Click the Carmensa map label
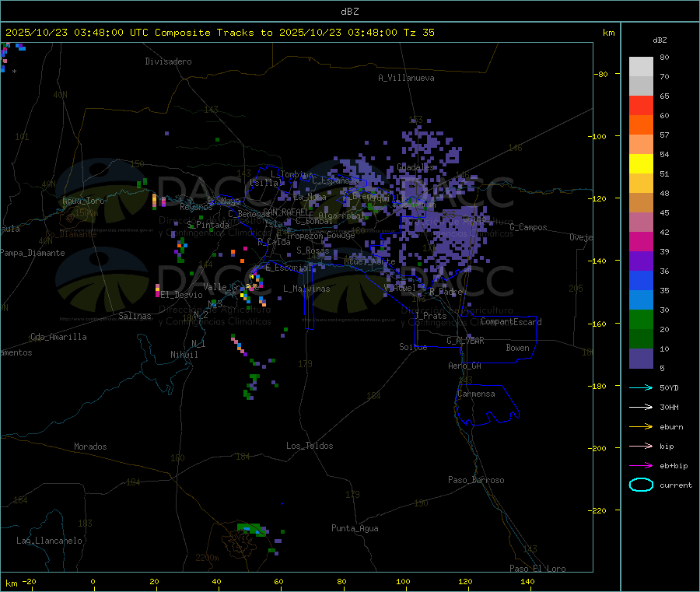The width and height of the screenshot is (700, 592). (x=476, y=394)
